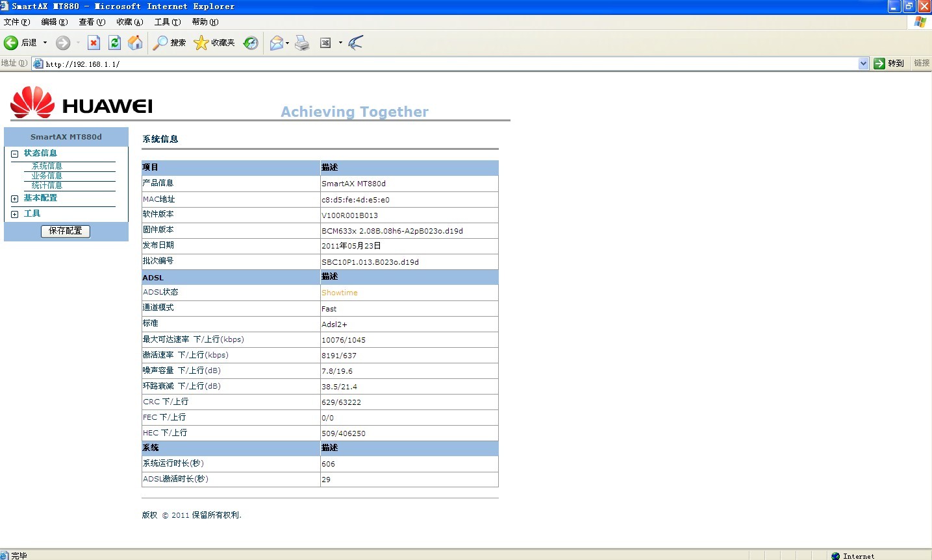
Task: Click the system uptime value 606
Action: click(x=329, y=464)
